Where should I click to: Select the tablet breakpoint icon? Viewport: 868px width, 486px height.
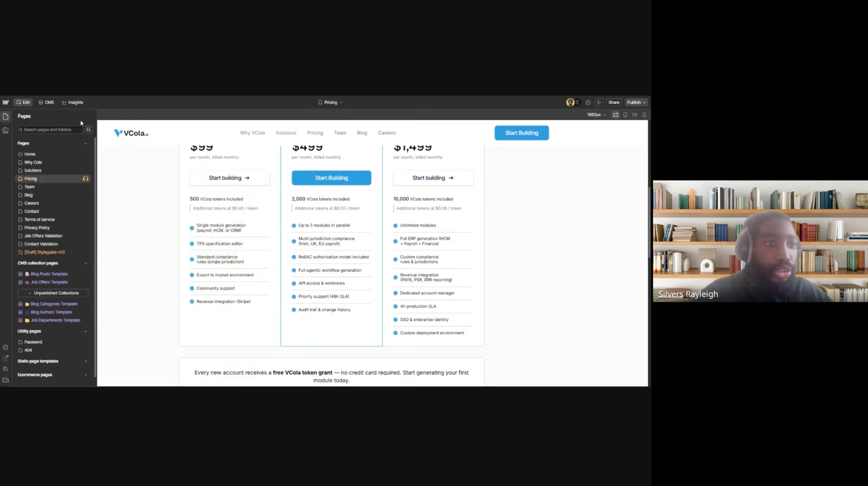tap(625, 115)
